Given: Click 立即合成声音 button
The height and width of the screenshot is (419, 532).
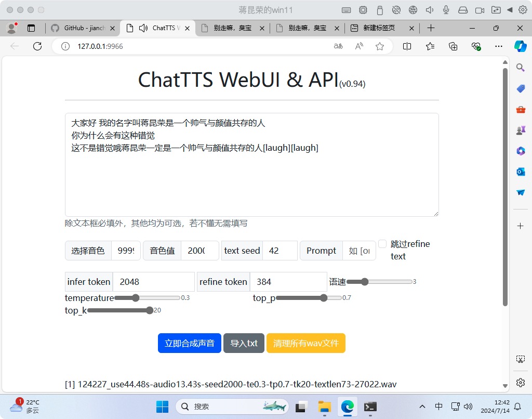Looking at the screenshot, I should click(189, 343).
